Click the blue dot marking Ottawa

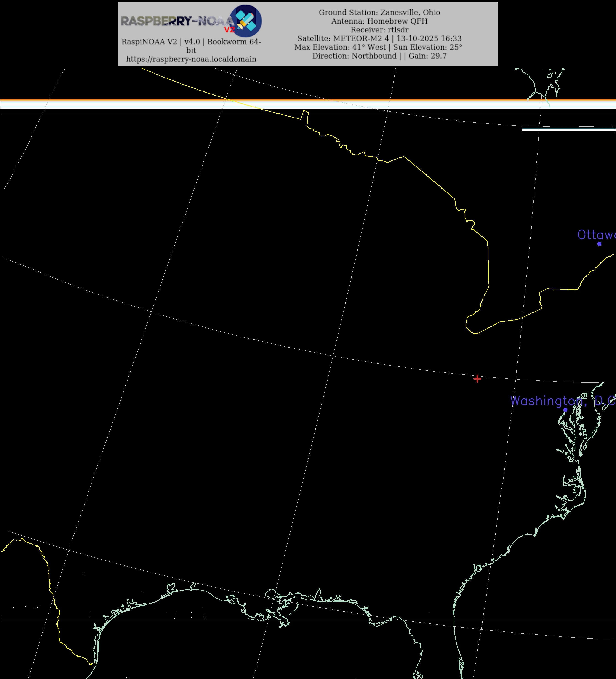coord(599,244)
